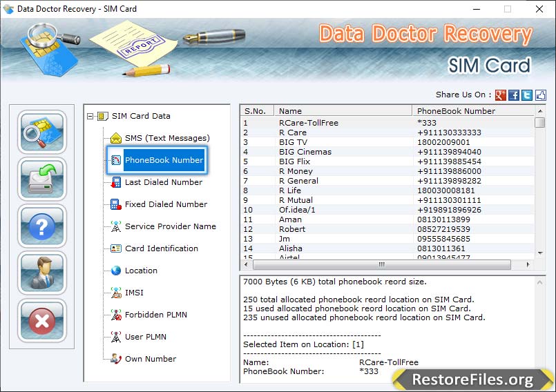Click the contact list scroll down arrow
The width and height of the screenshot is (556, 392).
click(539, 253)
